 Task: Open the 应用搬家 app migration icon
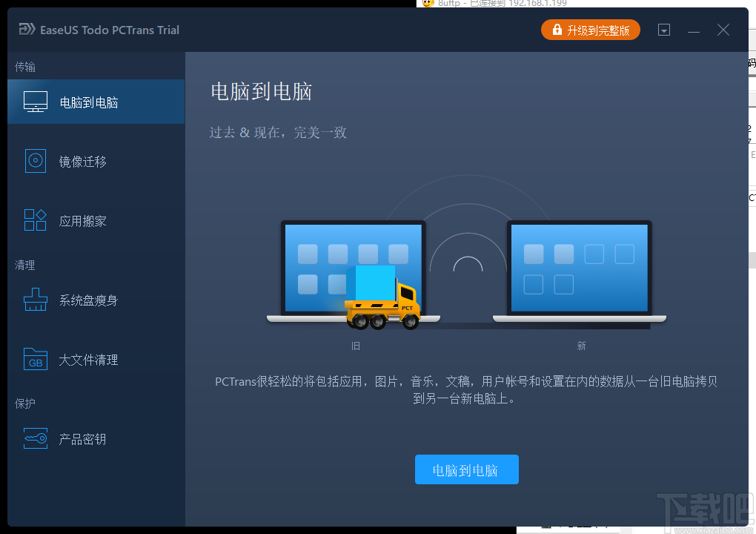tap(34, 220)
